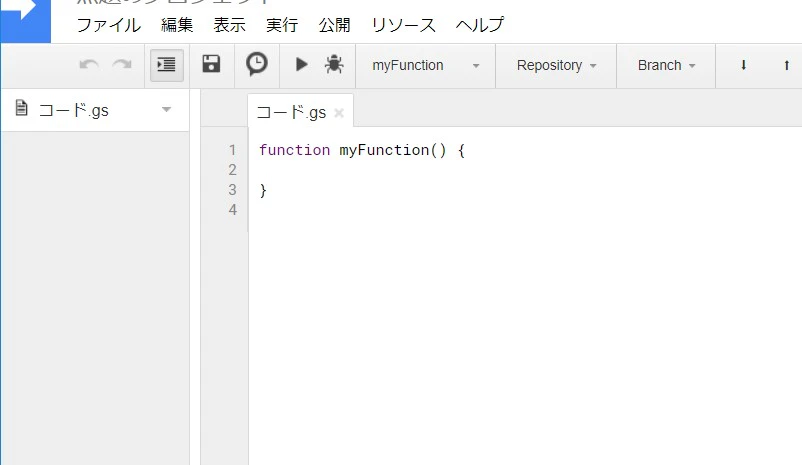Save the script with the floppy disk icon
Image resolution: width=802 pixels, height=465 pixels.
coord(211,64)
